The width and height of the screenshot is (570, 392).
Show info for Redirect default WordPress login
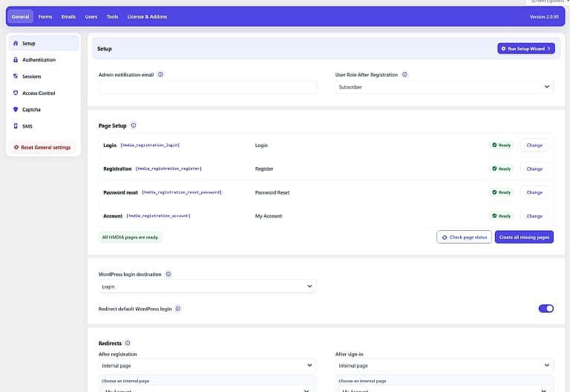pos(178,309)
